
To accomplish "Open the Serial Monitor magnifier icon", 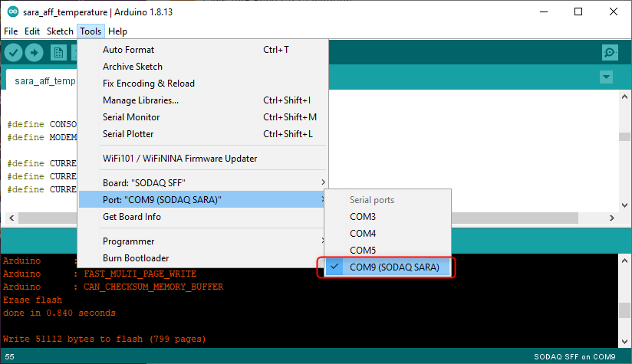I will 610,52.
